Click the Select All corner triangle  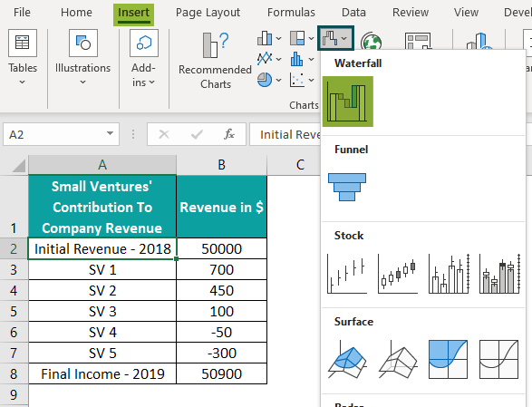18,166
